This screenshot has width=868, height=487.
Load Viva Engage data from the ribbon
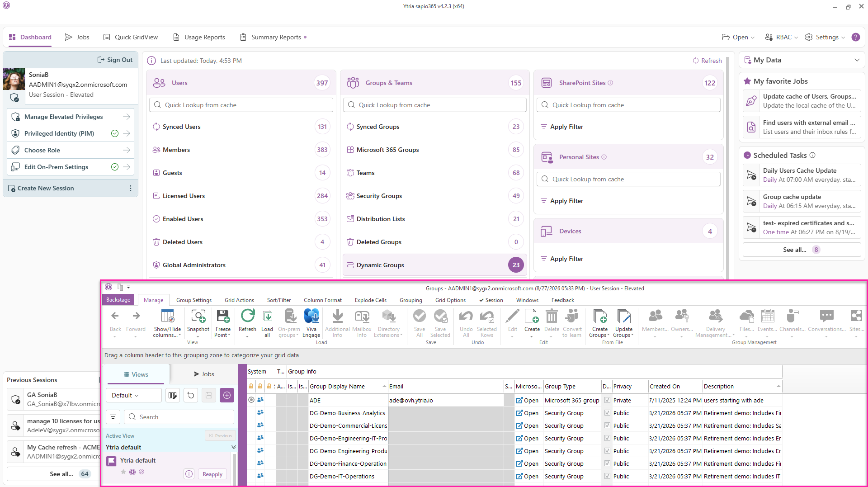point(311,316)
